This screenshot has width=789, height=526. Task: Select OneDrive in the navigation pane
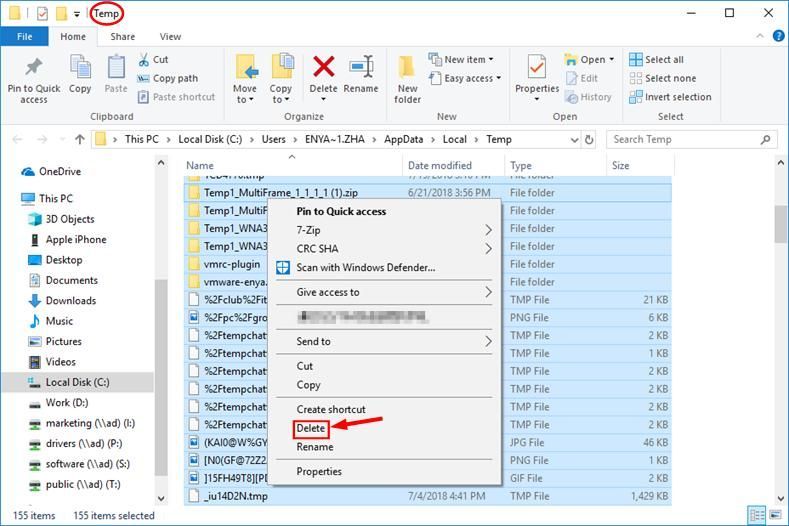(x=51, y=172)
